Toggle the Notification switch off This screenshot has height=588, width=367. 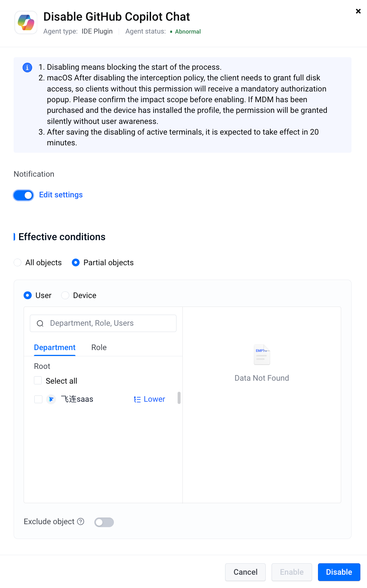coord(24,195)
